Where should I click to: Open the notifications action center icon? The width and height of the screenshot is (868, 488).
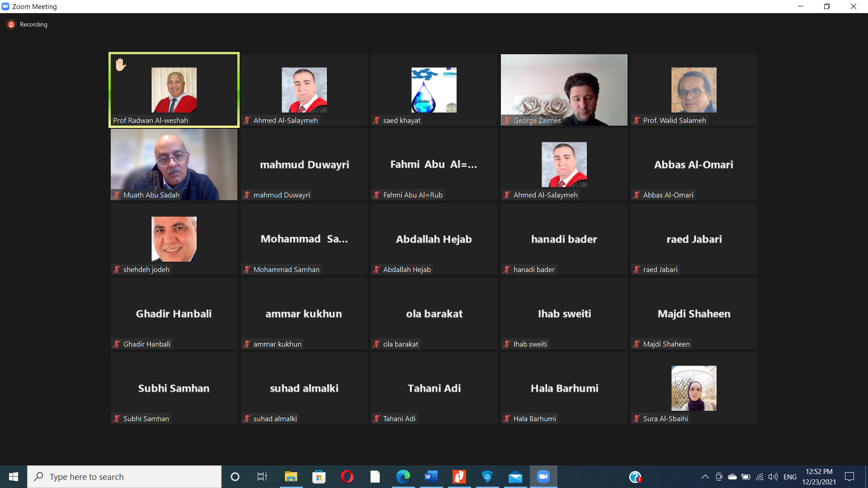(x=849, y=477)
